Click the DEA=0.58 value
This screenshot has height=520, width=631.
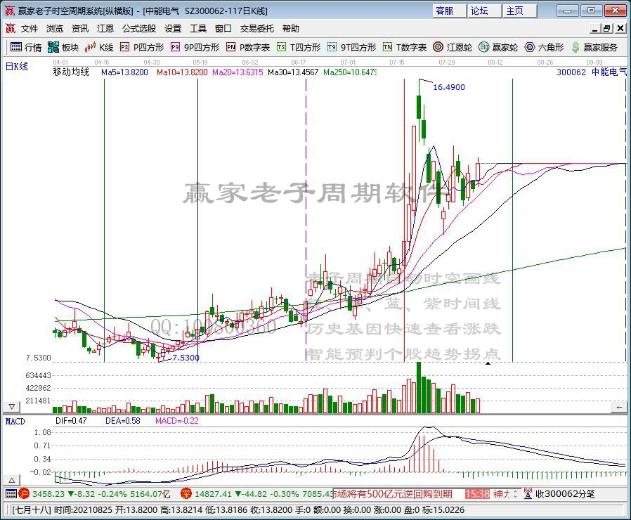pyautogui.click(x=123, y=421)
